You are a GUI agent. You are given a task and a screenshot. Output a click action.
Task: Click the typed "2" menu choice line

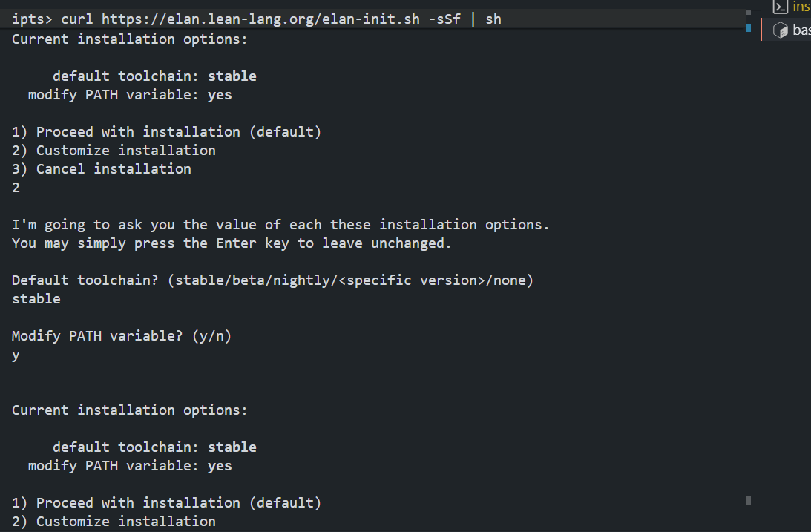[16, 188]
